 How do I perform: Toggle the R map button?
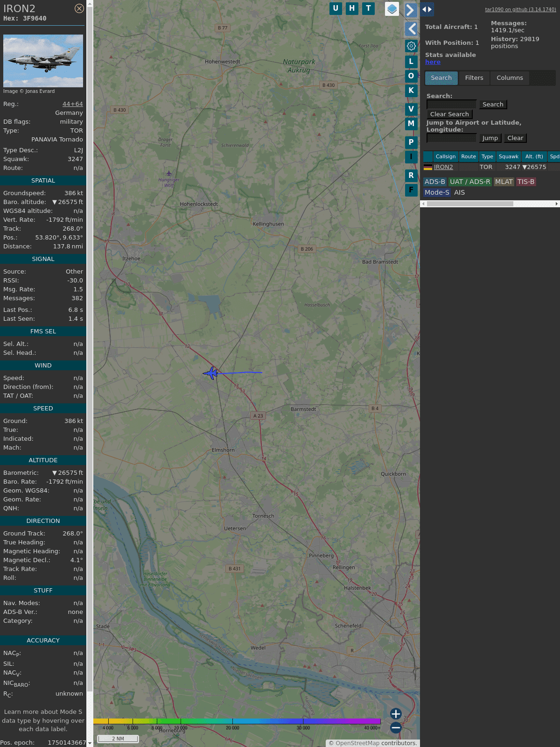pyautogui.click(x=411, y=175)
